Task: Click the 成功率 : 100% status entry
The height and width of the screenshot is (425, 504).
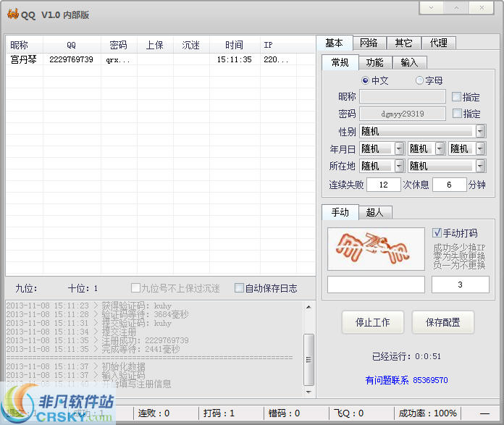Action: click(x=427, y=413)
